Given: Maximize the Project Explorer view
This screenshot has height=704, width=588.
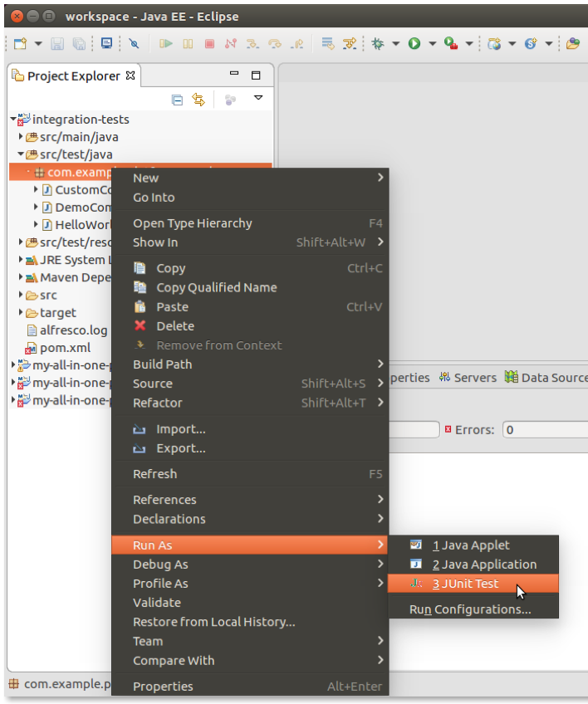Looking at the screenshot, I should pyautogui.click(x=256, y=76).
